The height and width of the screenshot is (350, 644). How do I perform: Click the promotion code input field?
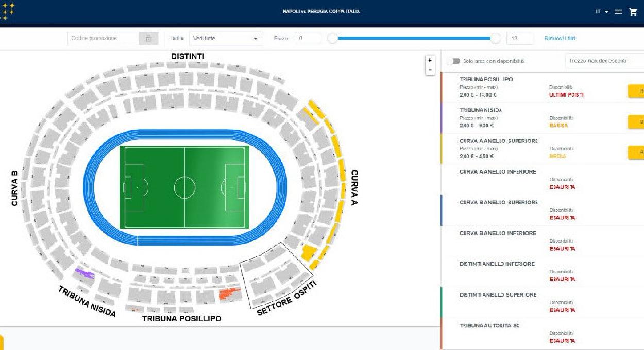102,38
